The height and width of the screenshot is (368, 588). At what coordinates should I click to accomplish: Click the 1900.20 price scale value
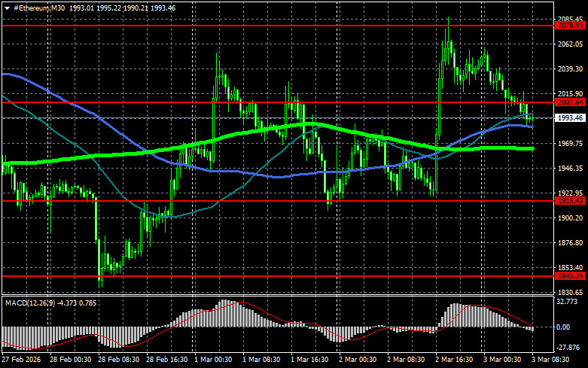570,218
